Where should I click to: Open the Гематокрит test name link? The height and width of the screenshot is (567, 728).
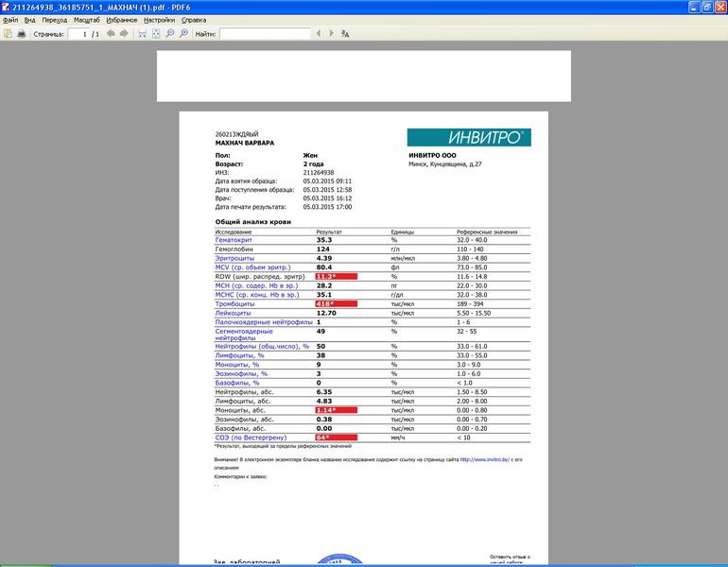pos(234,240)
